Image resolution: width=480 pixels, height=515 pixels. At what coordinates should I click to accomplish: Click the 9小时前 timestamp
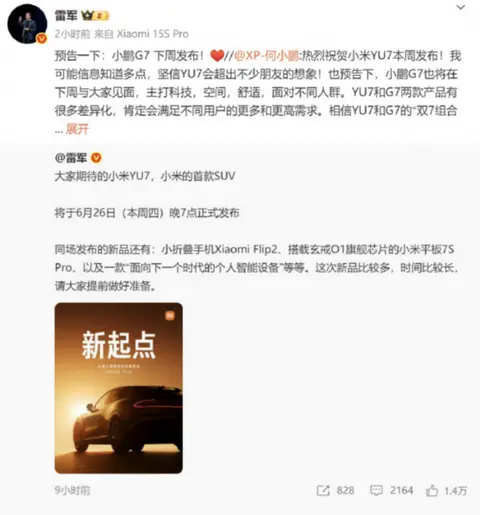coord(72,490)
